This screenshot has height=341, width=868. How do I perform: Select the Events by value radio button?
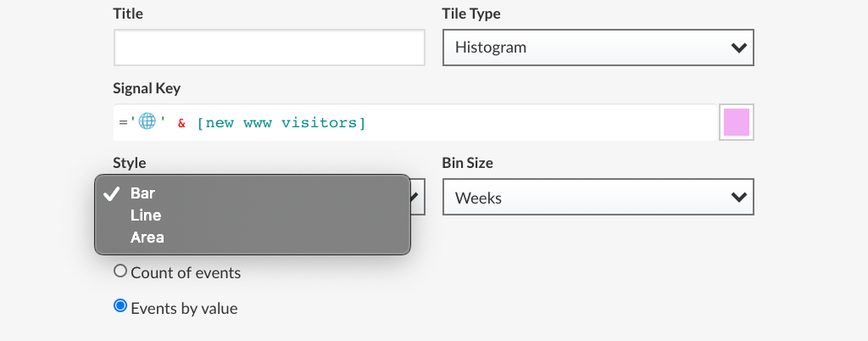click(x=120, y=306)
